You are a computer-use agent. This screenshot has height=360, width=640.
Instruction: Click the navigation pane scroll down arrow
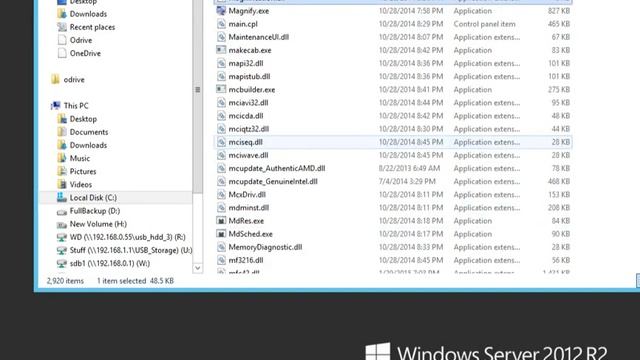[x=198, y=268]
